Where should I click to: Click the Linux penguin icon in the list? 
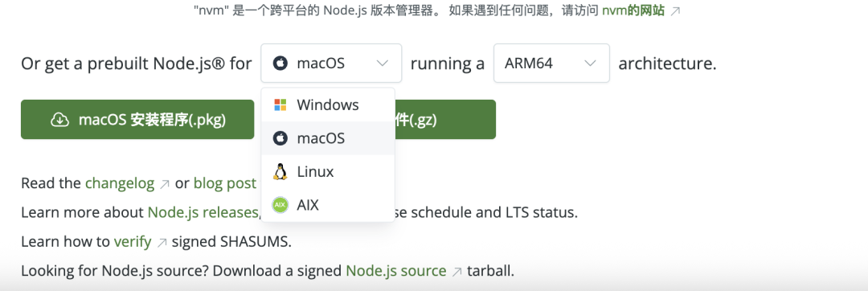tap(280, 171)
